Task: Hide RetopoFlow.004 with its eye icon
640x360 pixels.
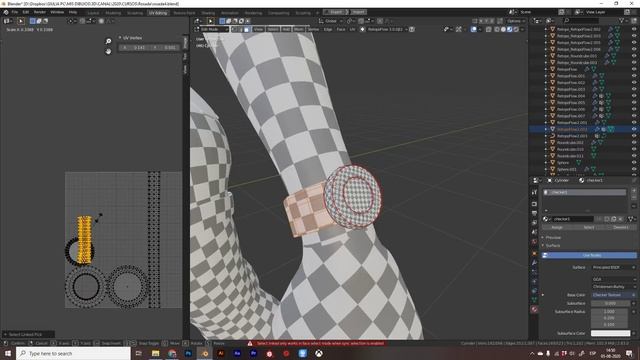Action: [634, 96]
